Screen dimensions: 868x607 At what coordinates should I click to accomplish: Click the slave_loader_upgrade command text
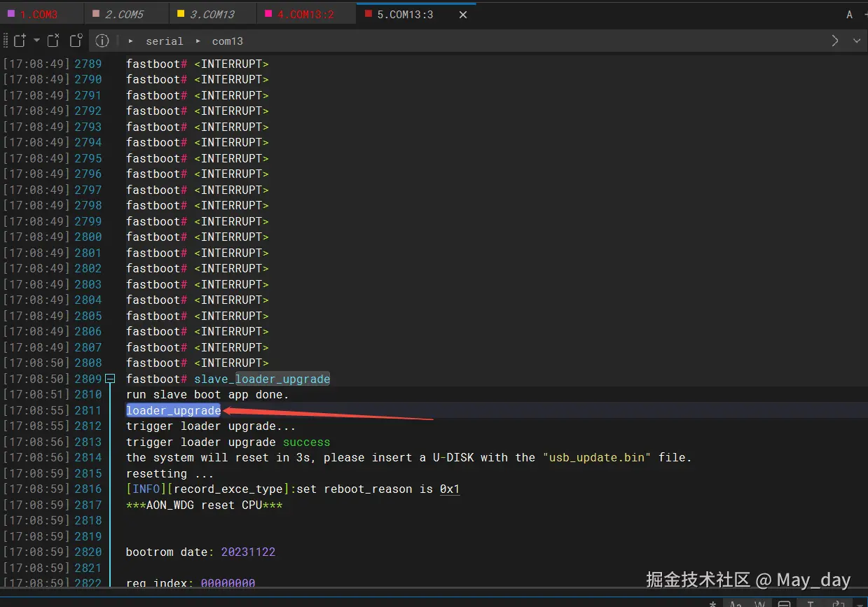tap(262, 379)
